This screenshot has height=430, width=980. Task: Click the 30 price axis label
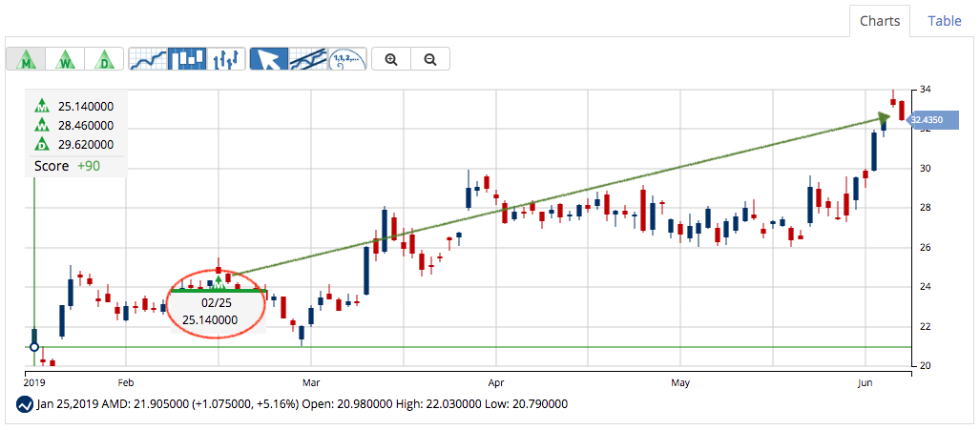[x=924, y=169]
